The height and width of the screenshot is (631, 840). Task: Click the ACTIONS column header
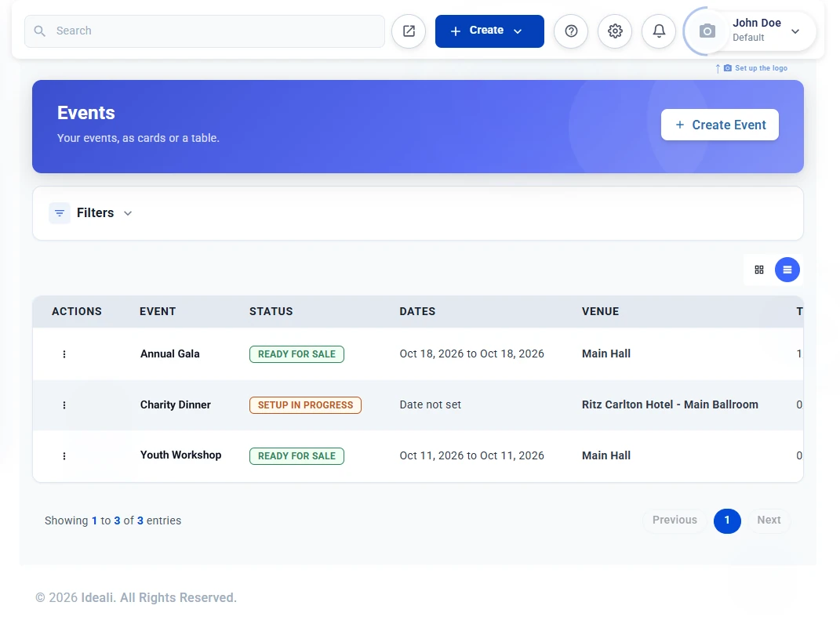[76, 311]
